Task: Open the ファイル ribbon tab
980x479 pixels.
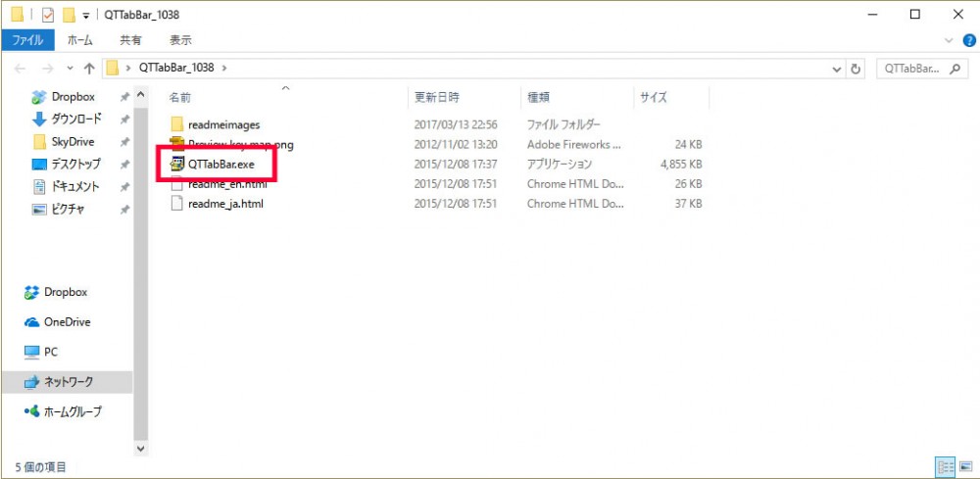Action: (x=27, y=40)
